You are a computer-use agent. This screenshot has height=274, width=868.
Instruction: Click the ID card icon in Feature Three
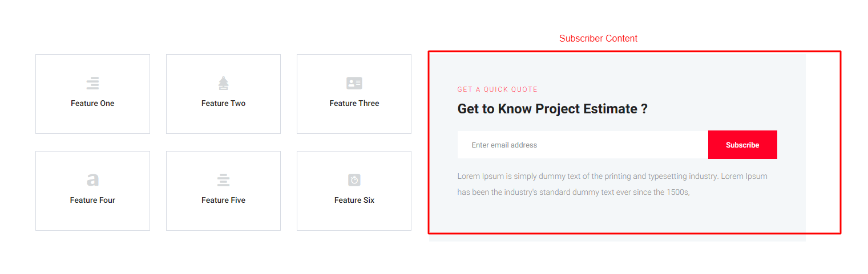(x=354, y=83)
